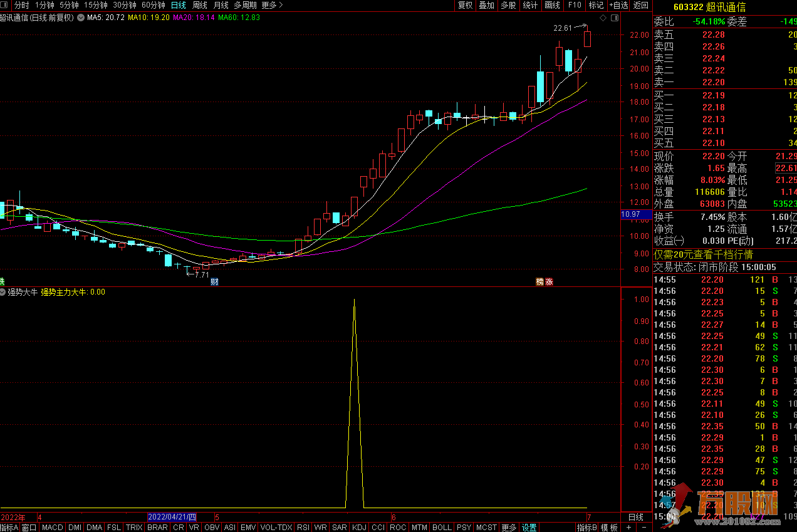Screen dimensions: 797x532
Task: Select the 30分钟 period tab
Action: coord(125,5)
